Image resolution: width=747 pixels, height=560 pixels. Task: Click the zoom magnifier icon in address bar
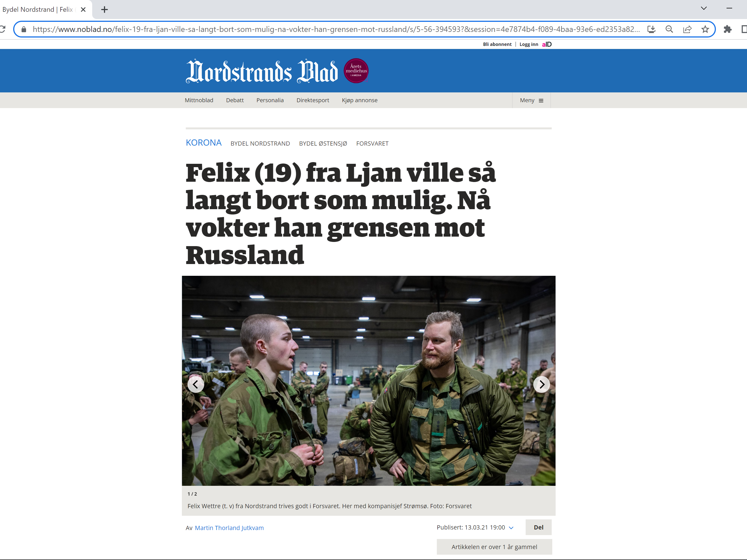coord(669,29)
